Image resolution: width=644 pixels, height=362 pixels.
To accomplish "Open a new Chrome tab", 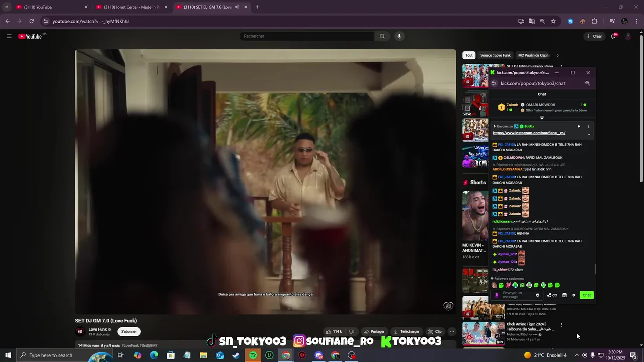I will [x=258, y=7].
